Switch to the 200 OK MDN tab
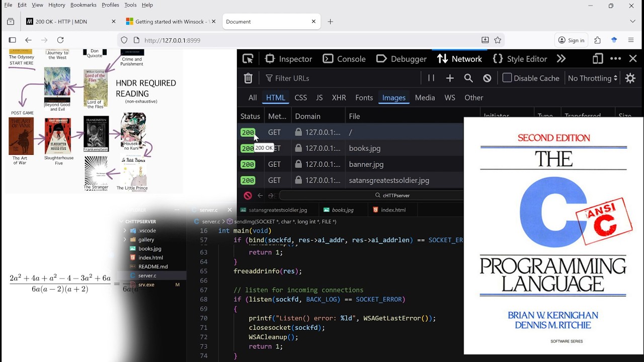Image resolution: width=644 pixels, height=362 pixels. (71, 22)
